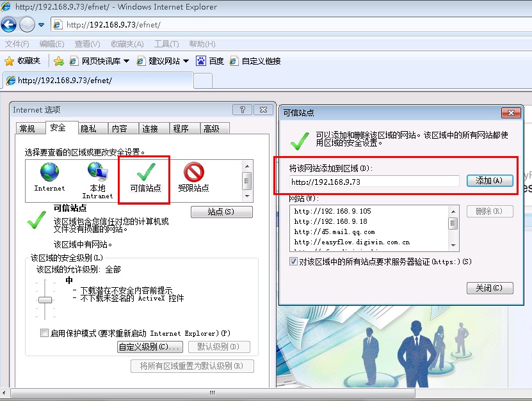Image resolution: width=532 pixels, height=401 pixels.
Task: Open the recent pages dropdown arrow
Action: [x=41, y=25]
